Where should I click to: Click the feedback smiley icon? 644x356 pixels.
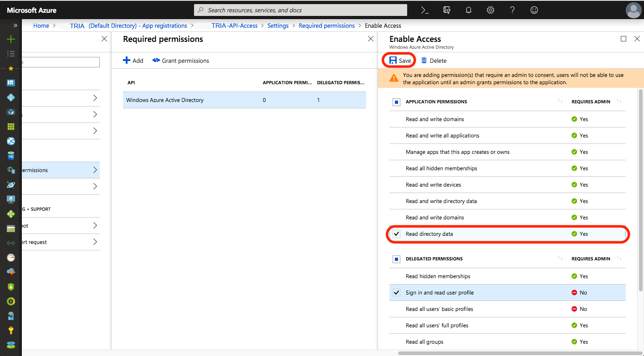click(x=534, y=10)
